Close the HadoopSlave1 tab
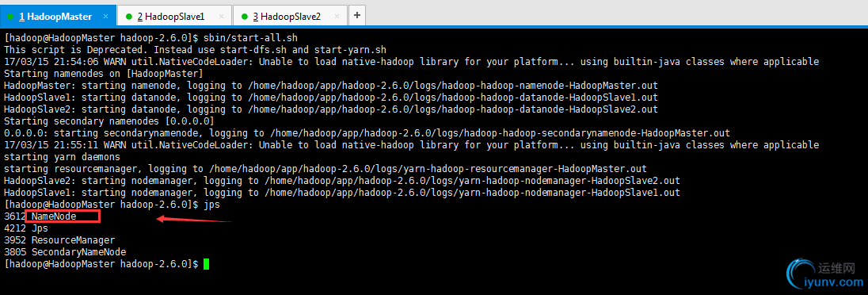The height and width of the screenshot is (295, 868). click(222, 17)
